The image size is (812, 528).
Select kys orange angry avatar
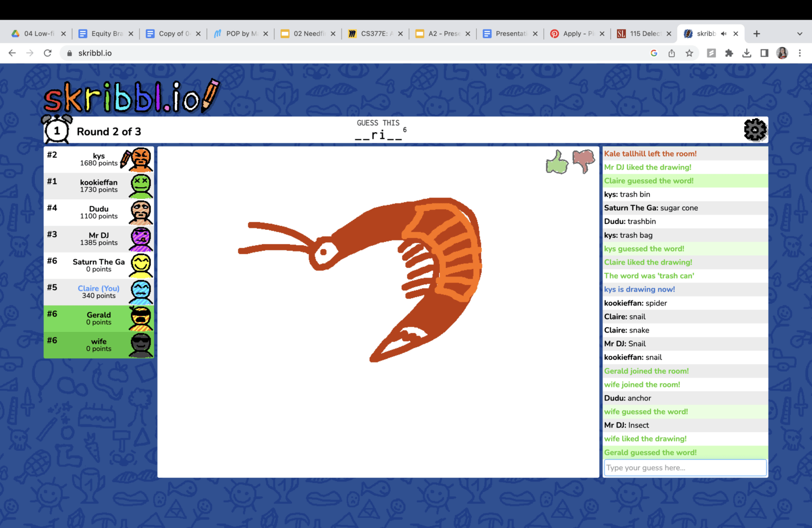point(140,160)
